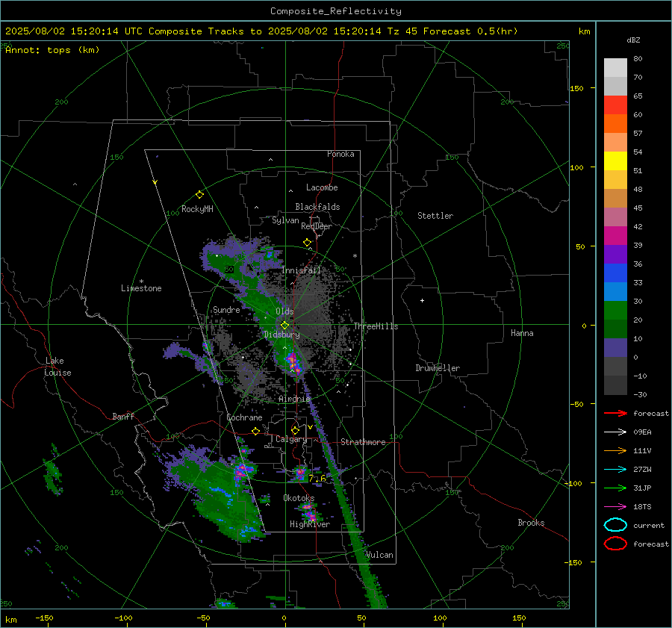Click the Stettler city label

click(435, 216)
